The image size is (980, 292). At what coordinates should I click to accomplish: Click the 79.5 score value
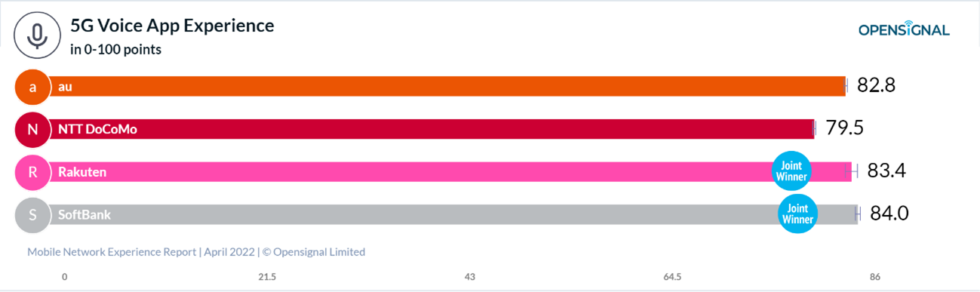pyautogui.click(x=844, y=128)
